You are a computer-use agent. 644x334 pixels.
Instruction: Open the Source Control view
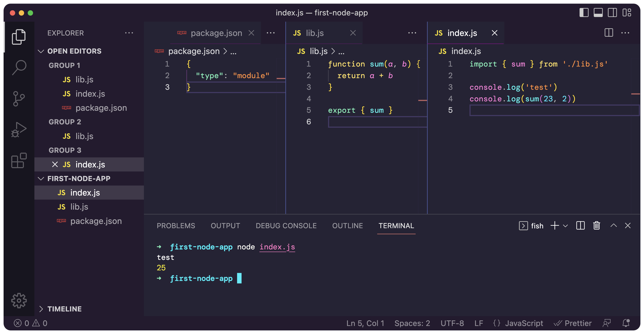[19, 98]
